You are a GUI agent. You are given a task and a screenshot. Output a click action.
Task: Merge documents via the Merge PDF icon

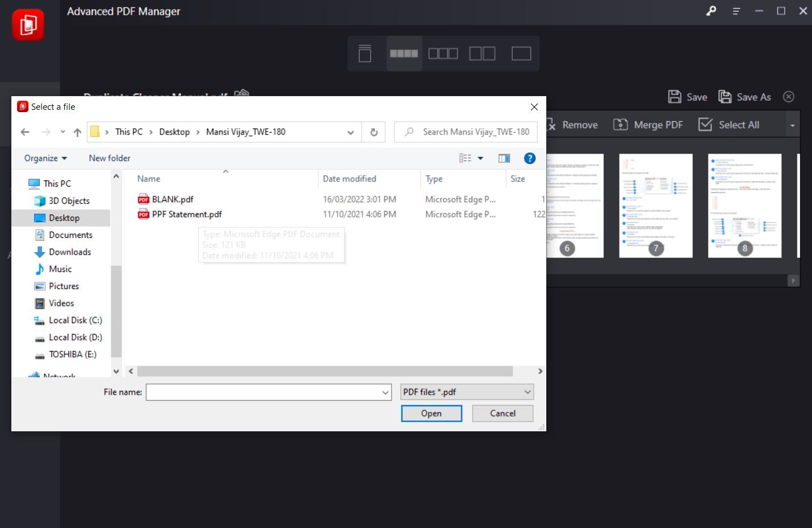coord(648,125)
